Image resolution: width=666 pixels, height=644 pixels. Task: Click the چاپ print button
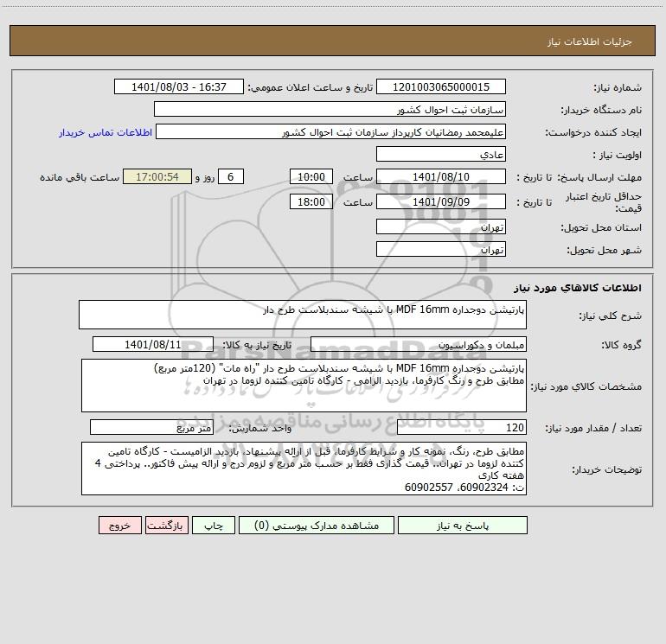click(x=214, y=526)
